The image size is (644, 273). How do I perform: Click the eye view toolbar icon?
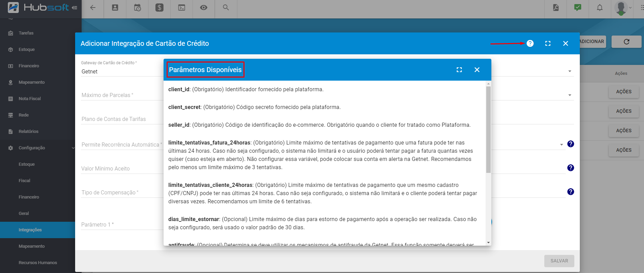[204, 8]
